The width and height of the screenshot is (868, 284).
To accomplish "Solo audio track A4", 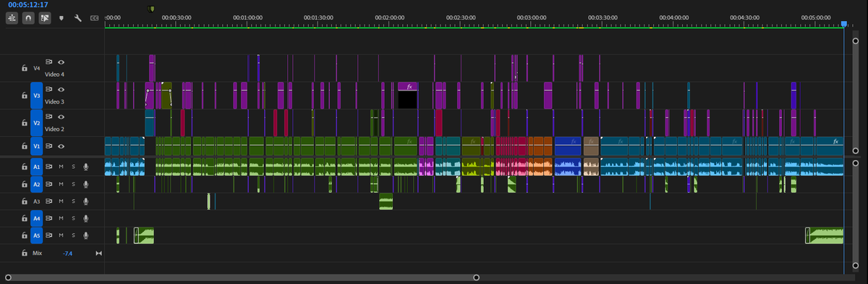I will pyautogui.click(x=73, y=218).
